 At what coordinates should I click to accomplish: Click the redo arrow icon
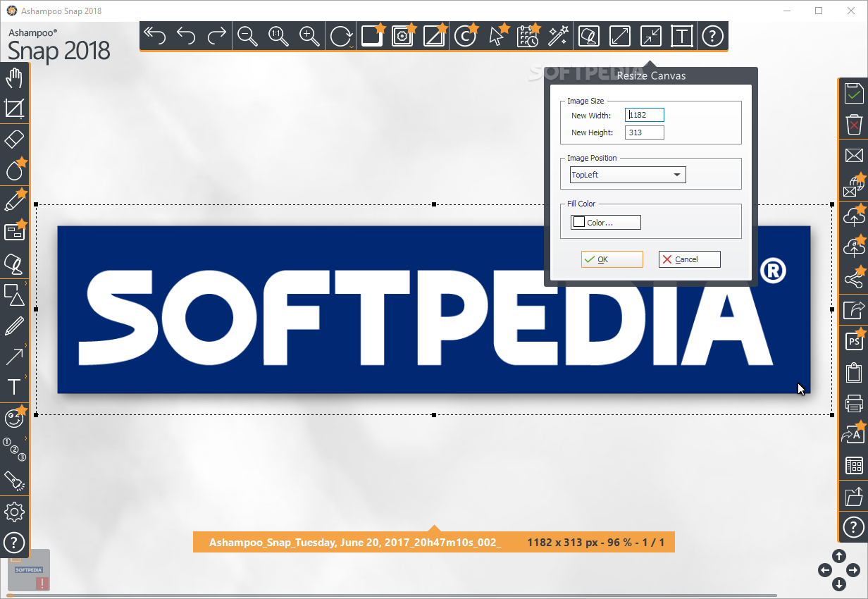coord(217,35)
